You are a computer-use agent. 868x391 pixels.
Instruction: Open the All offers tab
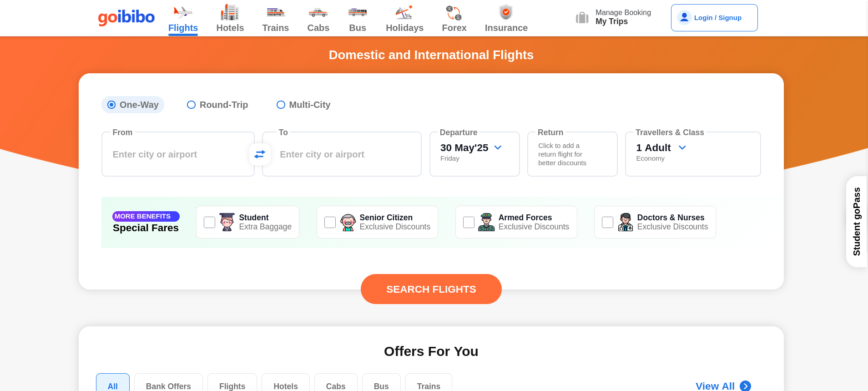(112, 386)
